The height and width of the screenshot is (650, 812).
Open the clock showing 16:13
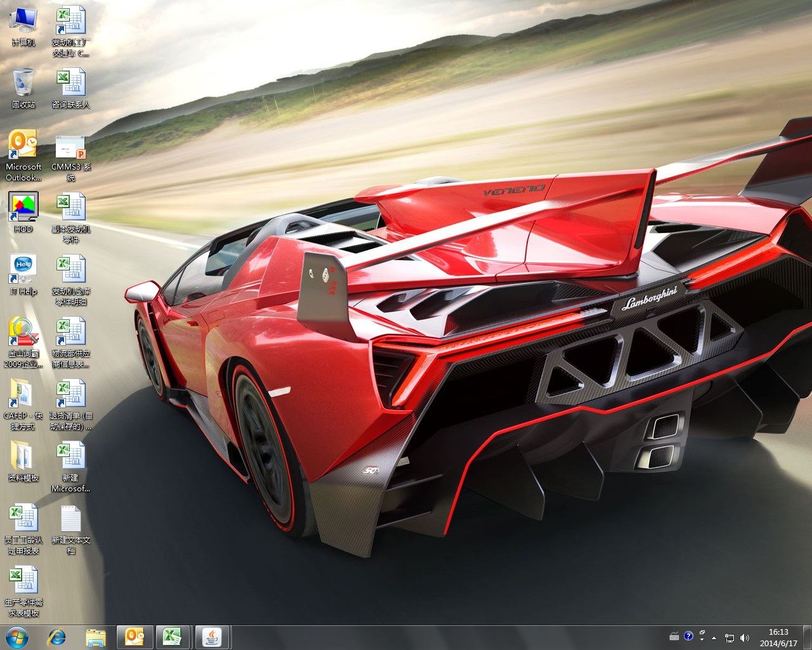tap(778, 637)
